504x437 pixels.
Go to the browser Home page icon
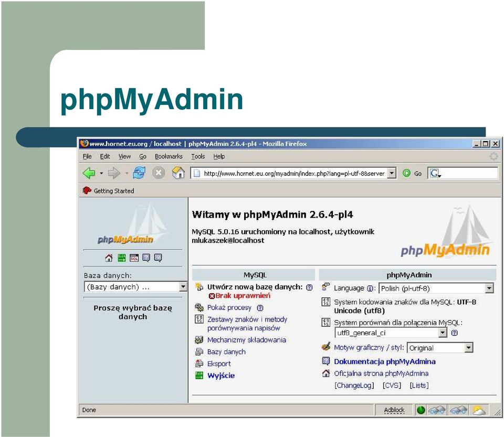(x=178, y=173)
